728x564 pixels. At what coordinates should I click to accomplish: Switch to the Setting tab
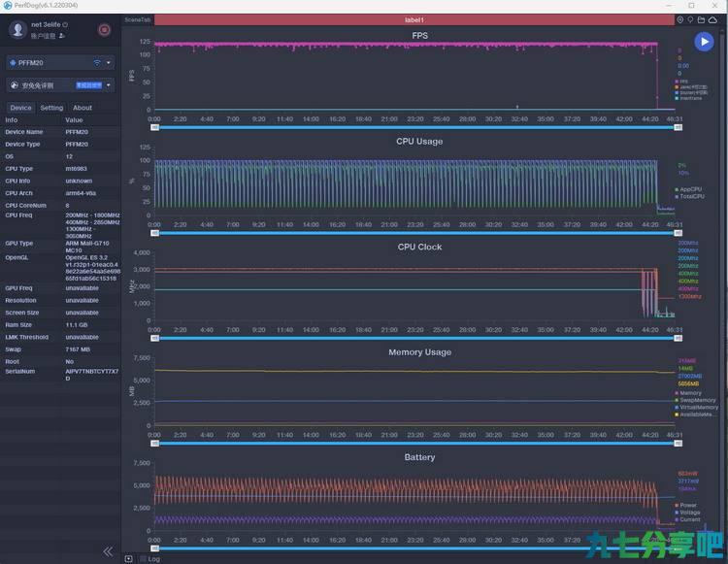click(x=51, y=108)
